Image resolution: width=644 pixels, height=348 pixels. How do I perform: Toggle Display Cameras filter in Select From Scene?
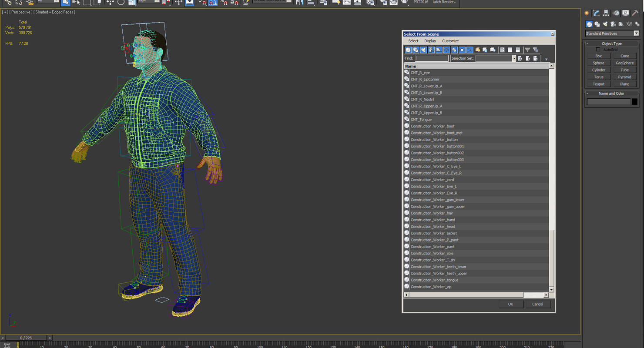click(x=431, y=50)
